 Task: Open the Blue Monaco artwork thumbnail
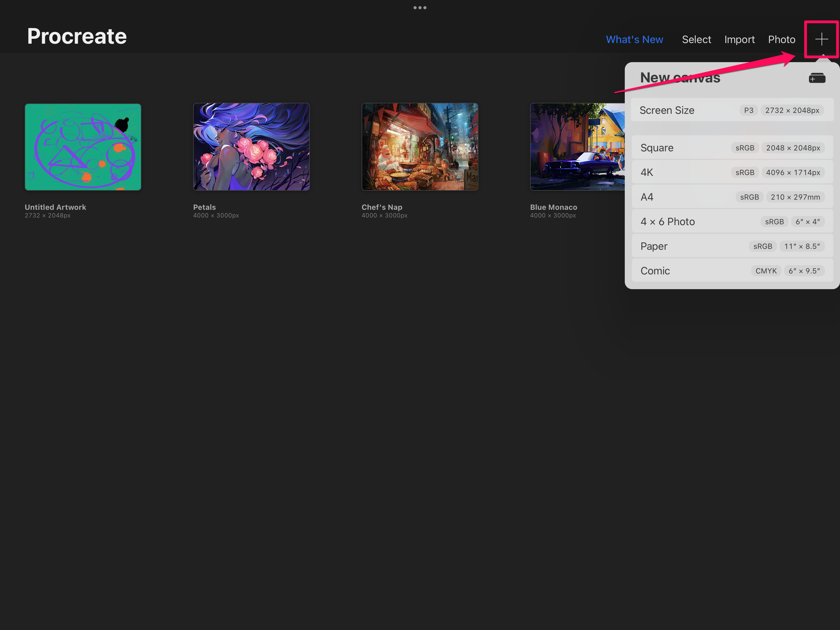577,147
